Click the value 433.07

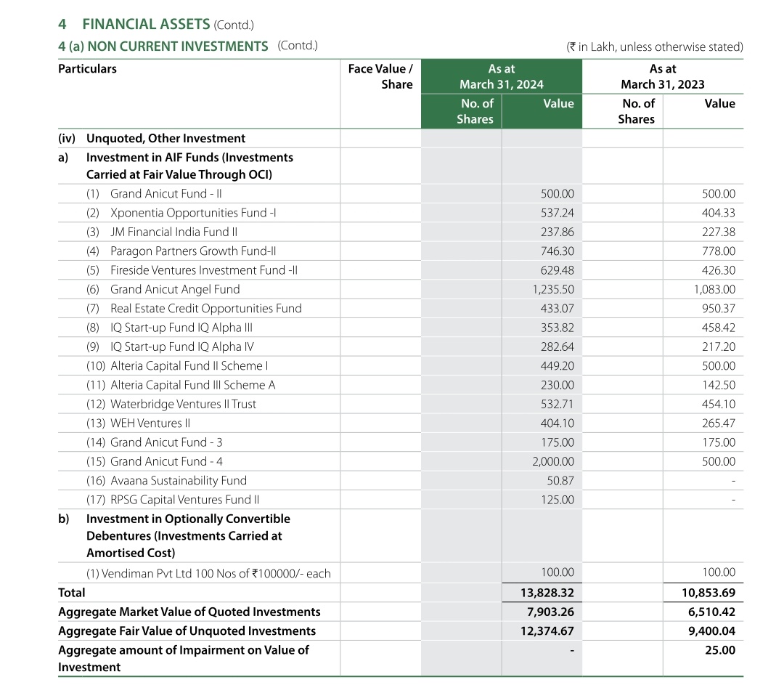click(557, 308)
